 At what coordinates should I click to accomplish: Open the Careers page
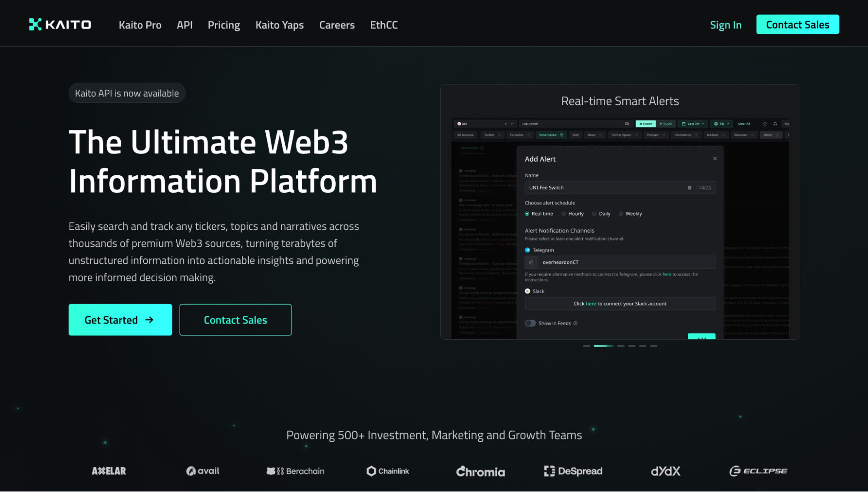point(337,25)
